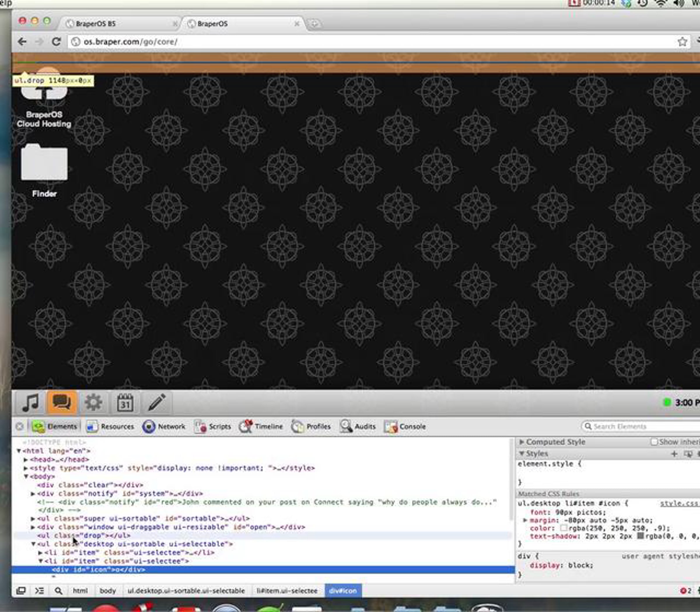Click the music note dock icon
This screenshot has width=700, height=612.
tap(30, 402)
